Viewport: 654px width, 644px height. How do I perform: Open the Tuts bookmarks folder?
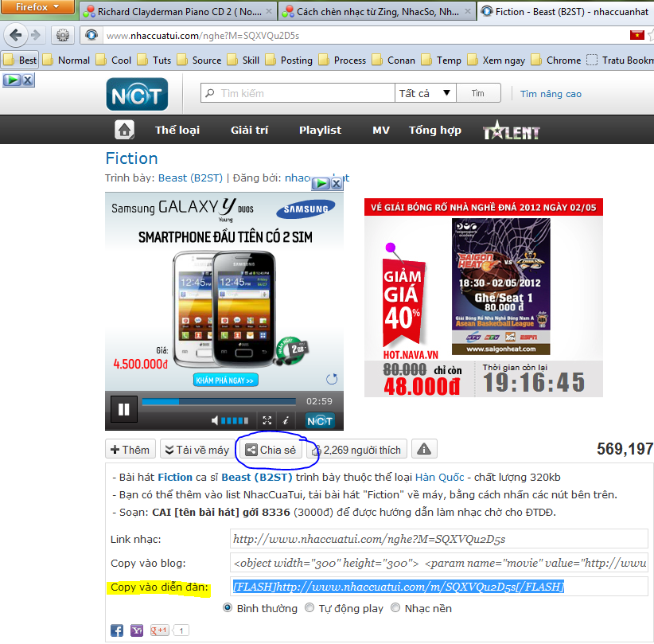pos(154,60)
